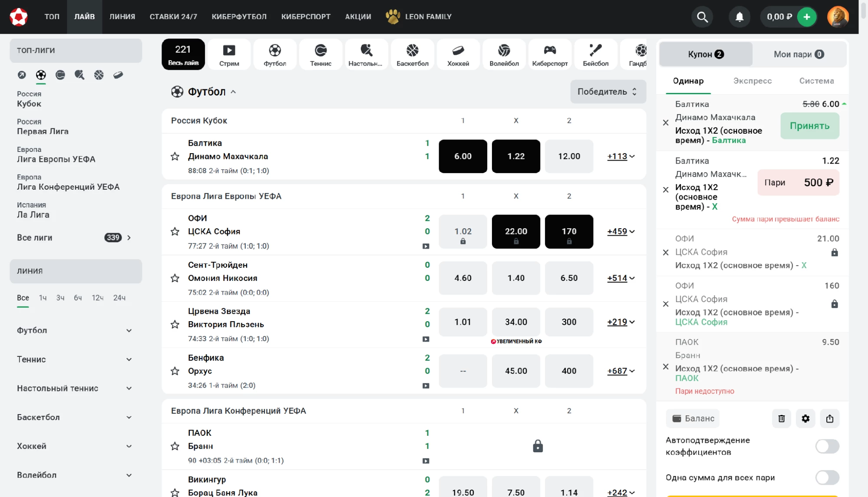Watch the ПАОК match video stream
Image resolution: width=868 pixels, height=497 pixels.
426,461
